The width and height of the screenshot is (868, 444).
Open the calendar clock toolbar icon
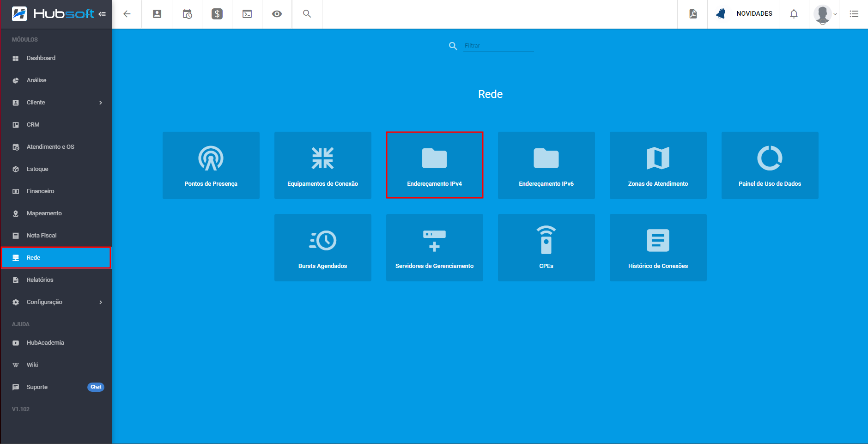click(x=187, y=14)
